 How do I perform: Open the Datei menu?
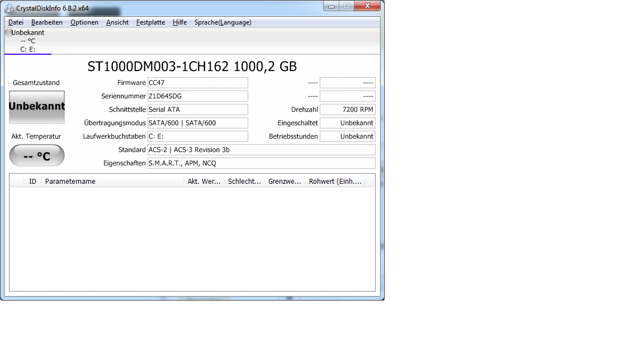(16, 22)
